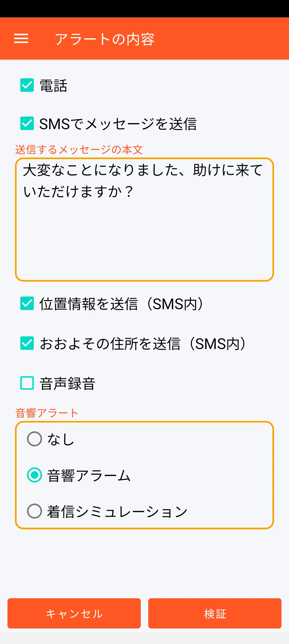This screenshot has height=644, width=289.
Task: Select 着信シミュレーション radio button
Action: (35, 511)
